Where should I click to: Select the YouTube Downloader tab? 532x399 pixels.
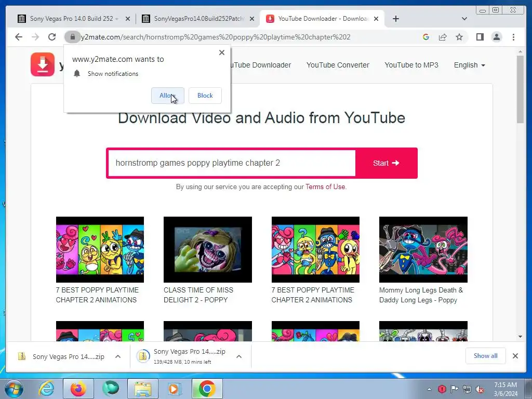pyautogui.click(x=322, y=19)
